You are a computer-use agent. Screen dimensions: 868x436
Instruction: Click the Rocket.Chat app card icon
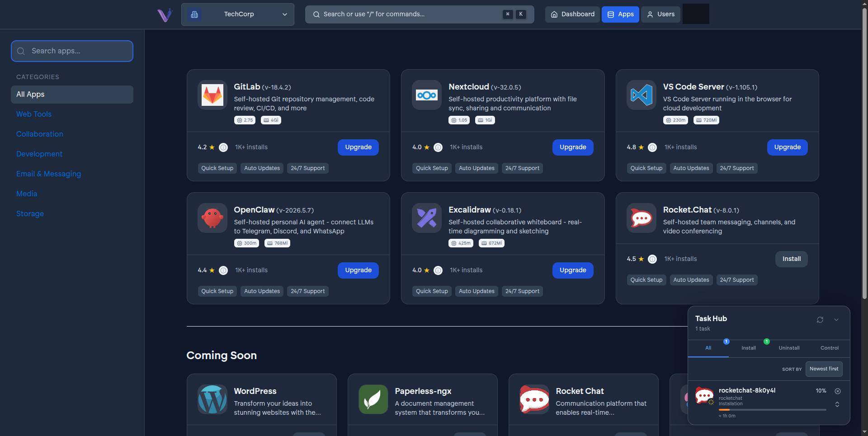click(x=642, y=218)
